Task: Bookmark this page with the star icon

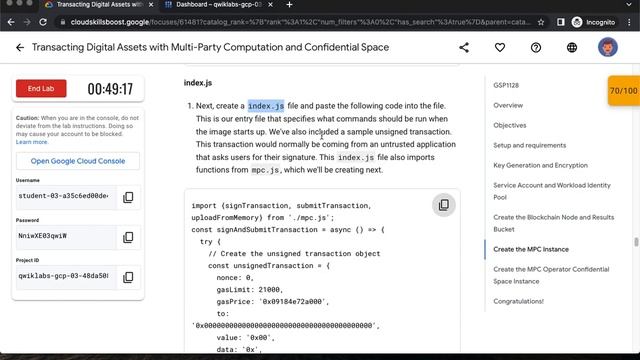Action: (x=541, y=22)
